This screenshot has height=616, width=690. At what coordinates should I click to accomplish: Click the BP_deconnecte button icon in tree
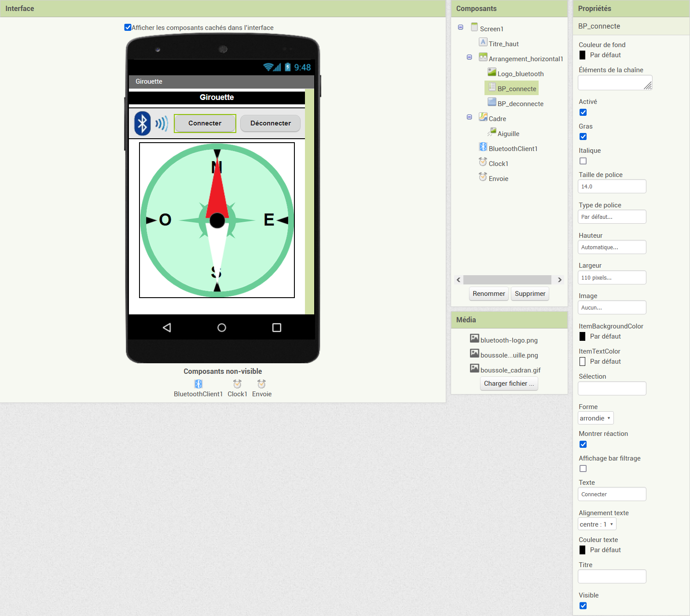pyautogui.click(x=492, y=102)
